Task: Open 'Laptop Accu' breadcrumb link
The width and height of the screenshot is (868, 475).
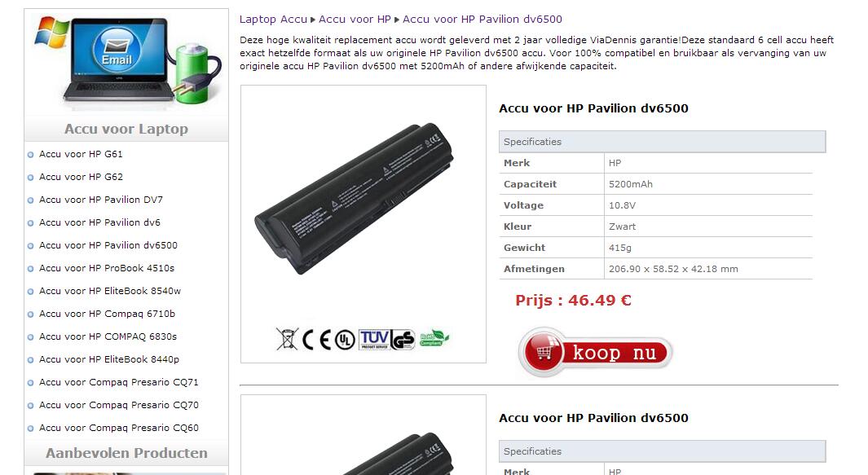Action: (x=273, y=20)
